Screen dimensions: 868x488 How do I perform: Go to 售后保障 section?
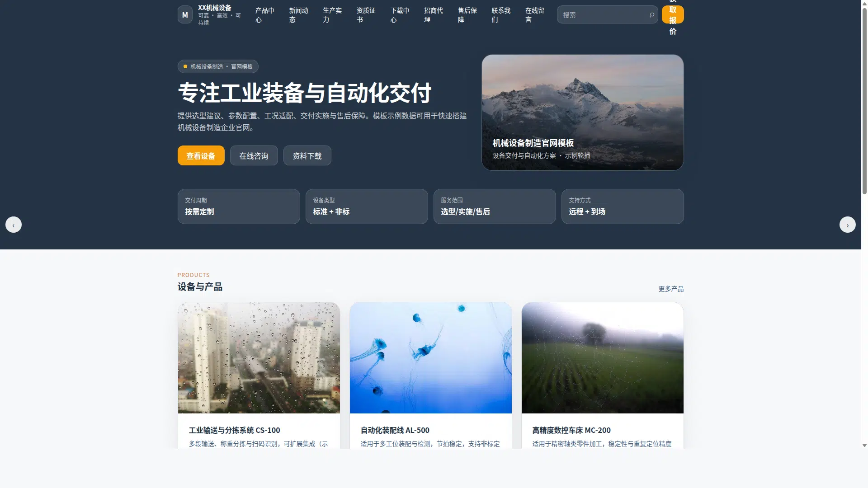467,15
